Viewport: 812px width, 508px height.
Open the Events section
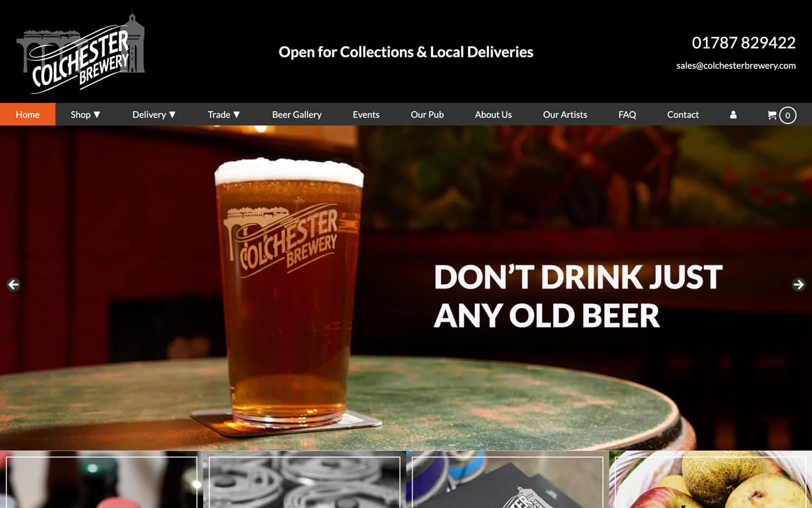(366, 114)
